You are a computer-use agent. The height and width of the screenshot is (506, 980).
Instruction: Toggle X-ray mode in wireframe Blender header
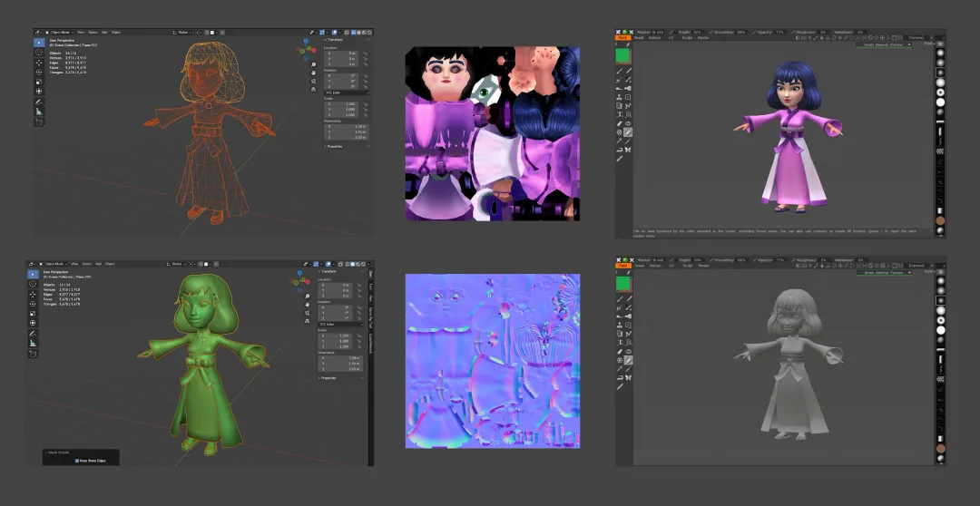point(347,33)
